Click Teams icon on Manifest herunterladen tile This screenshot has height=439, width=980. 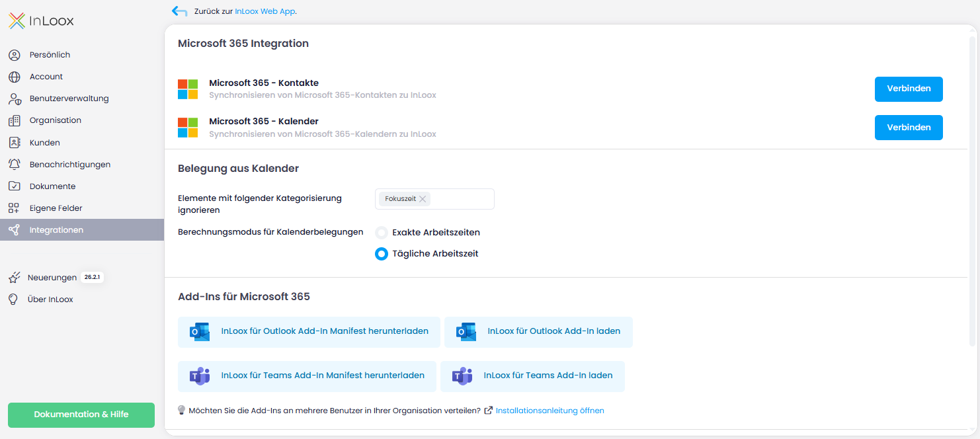click(200, 376)
